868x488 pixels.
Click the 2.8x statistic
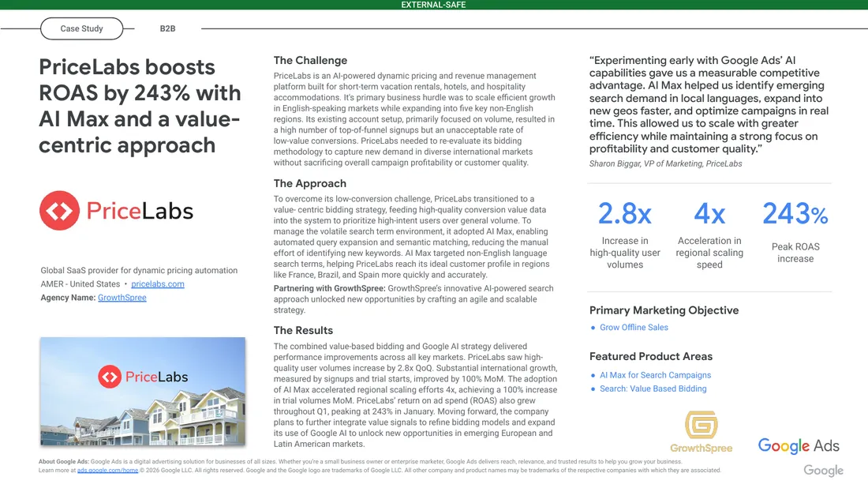click(624, 214)
